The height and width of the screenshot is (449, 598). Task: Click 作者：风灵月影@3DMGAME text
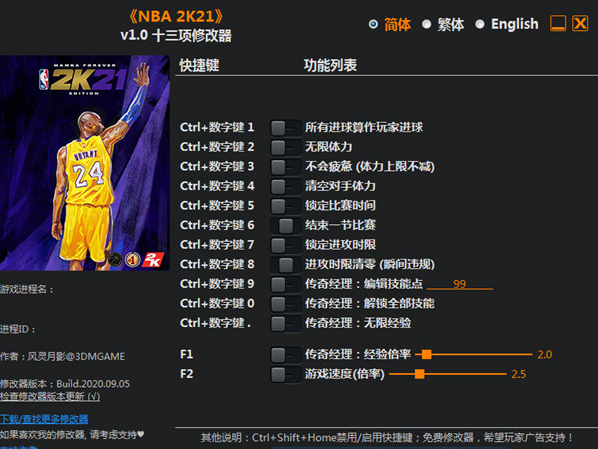pyautogui.click(x=63, y=356)
